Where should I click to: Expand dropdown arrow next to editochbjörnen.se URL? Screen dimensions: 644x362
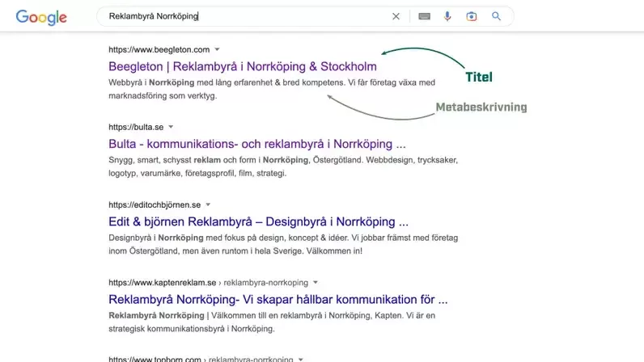[208, 204]
